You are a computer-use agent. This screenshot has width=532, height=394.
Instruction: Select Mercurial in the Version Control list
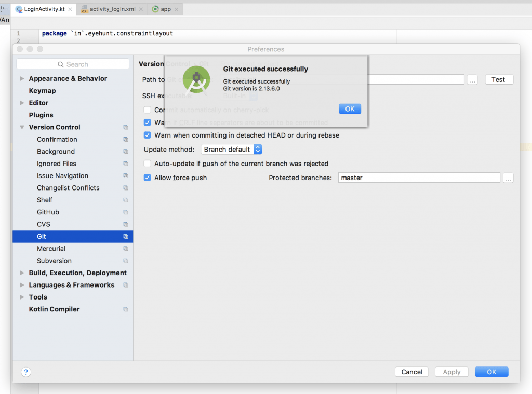[x=52, y=248]
